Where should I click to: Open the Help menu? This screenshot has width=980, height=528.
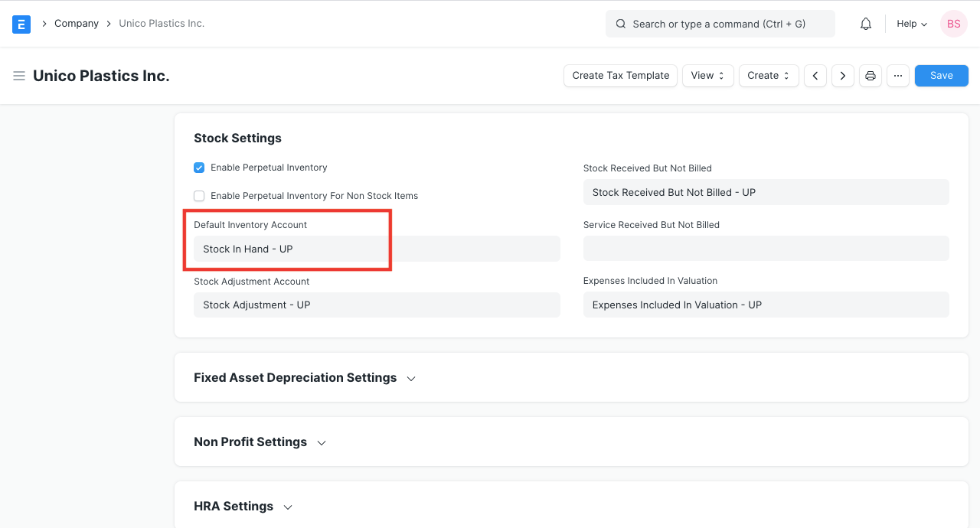click(x=911, y=24)
